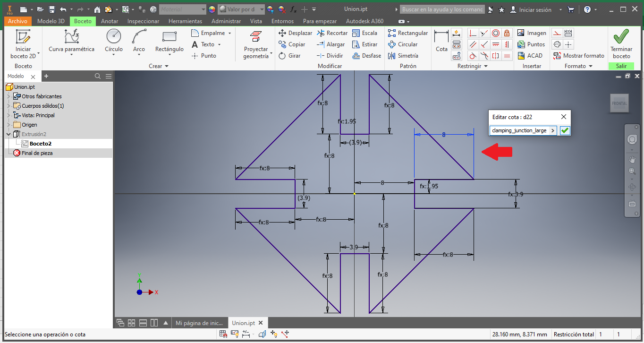Viewport: 644px width, 343px height.
Task: Switch to the Modelo 3D tab
Action: click(x=51, y=21)
